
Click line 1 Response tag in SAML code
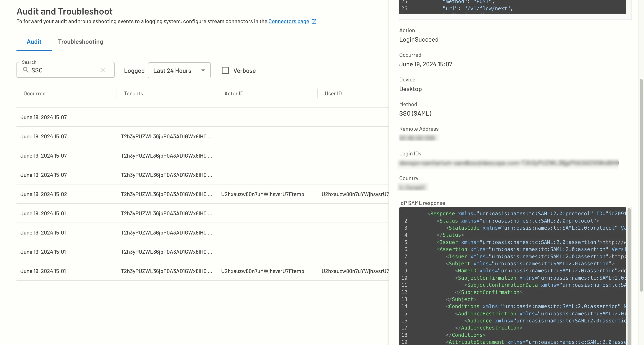pos(442,214)
